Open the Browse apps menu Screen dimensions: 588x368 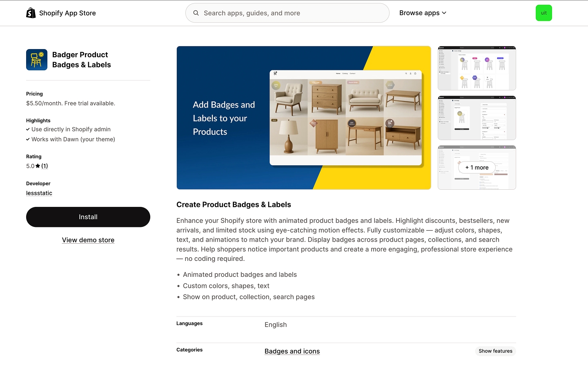click(x=419, y=13)
